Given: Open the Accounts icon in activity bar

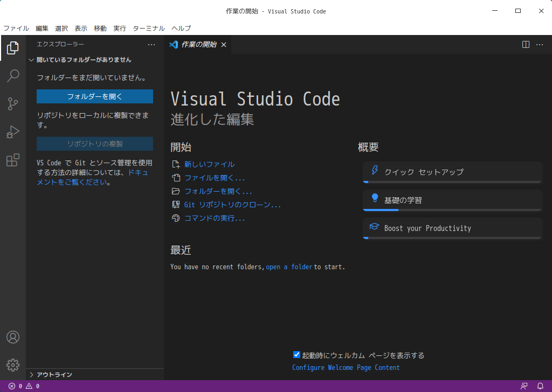Looking at the screenshot, I should [x=13, y=337].
